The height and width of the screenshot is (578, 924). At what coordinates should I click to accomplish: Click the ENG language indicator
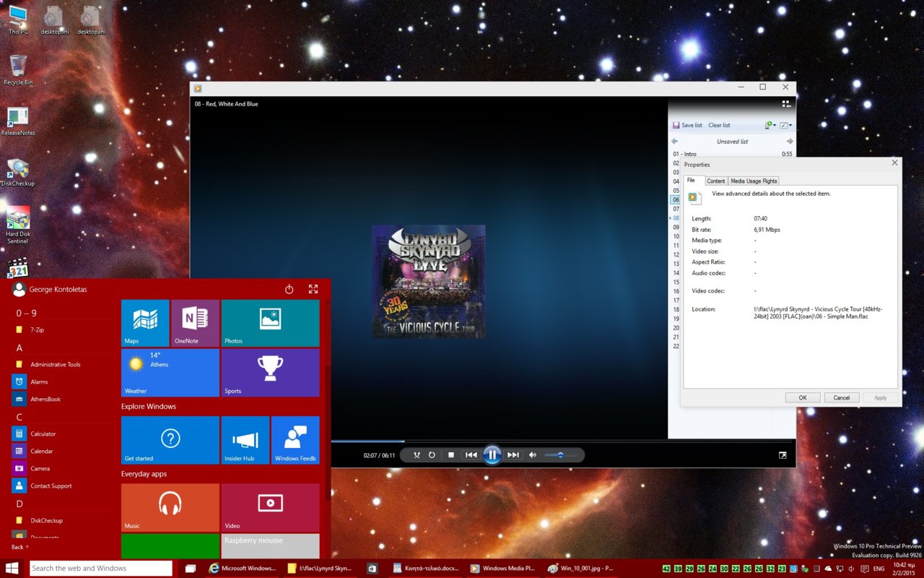click(x=879, y=569)
